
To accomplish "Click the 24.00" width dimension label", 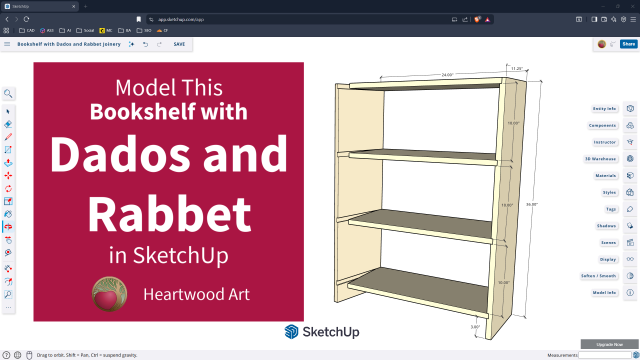I will [x=447, y=75].
